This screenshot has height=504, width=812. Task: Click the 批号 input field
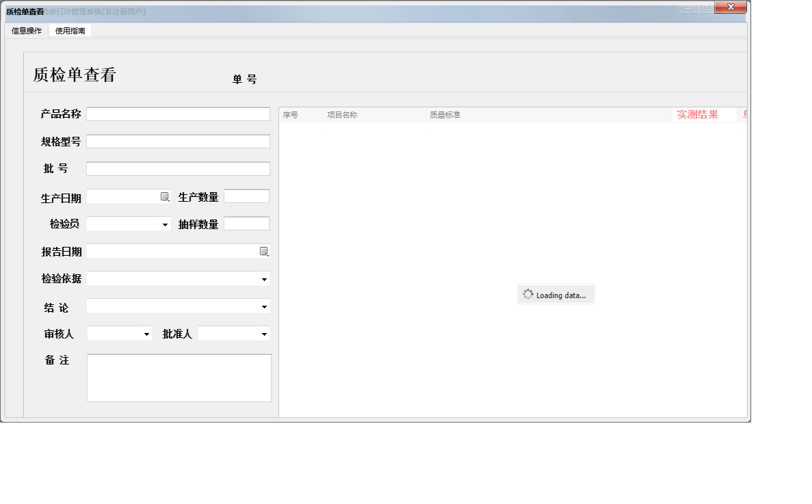[178, 169]
